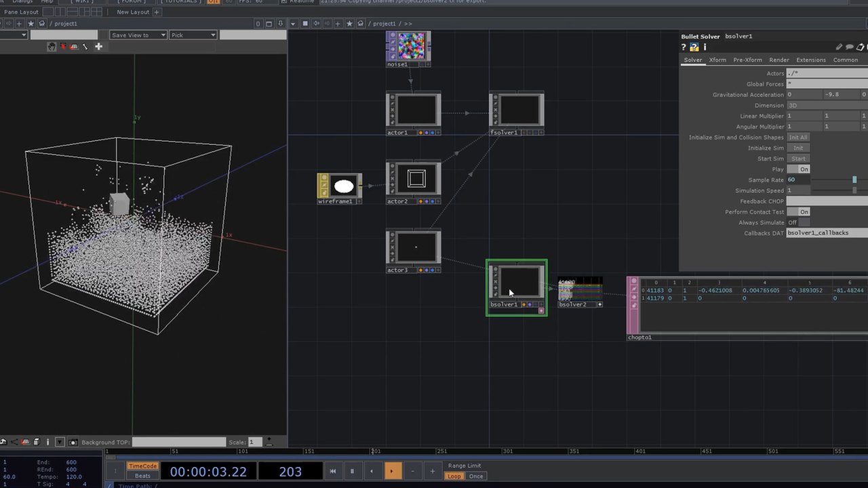Open the operator help question mark icon
The height and width of the screenshot is (488, 868).
[x=684, y=47]
